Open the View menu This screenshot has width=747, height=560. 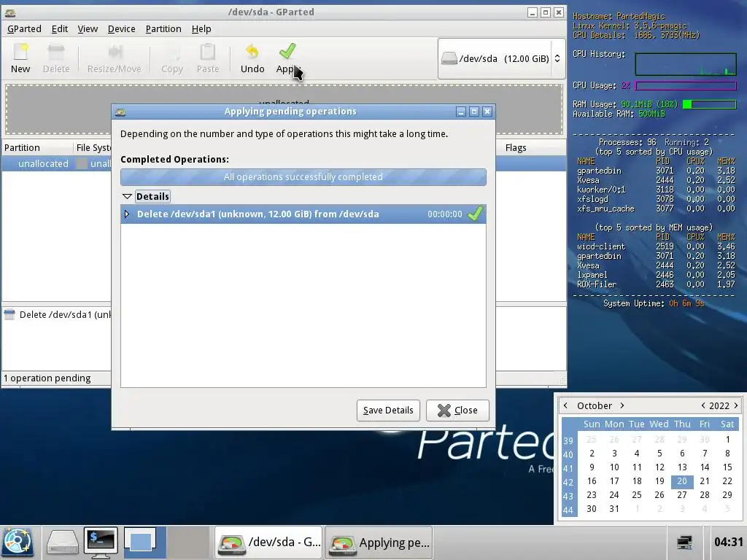coord(88,29)
